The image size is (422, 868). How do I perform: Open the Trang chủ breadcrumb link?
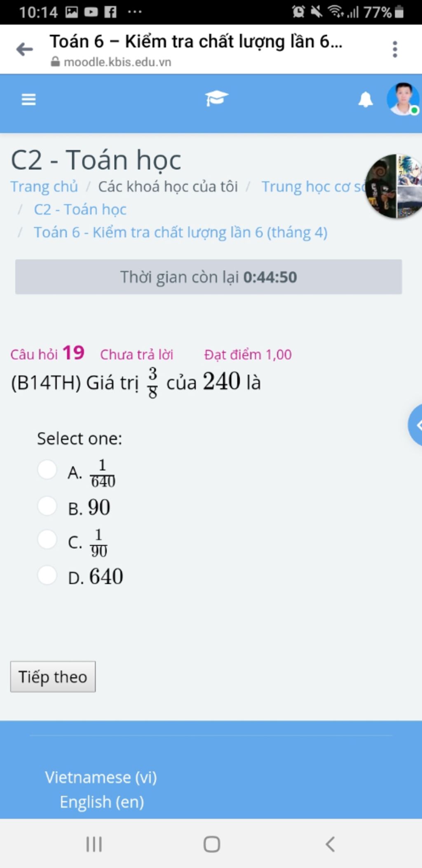[44, 187]
